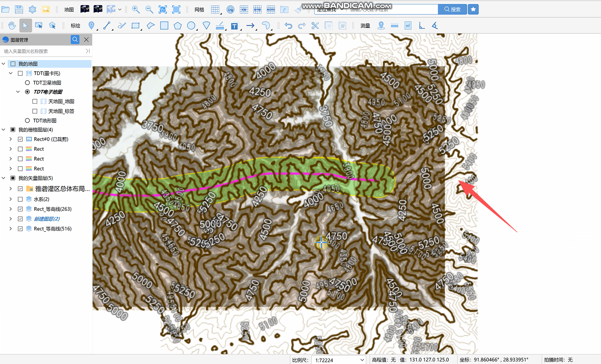Viewport: 601px width, 364px height.
Task: Collapse the TDT(墨卡托) node
Action: pos(11,73)
